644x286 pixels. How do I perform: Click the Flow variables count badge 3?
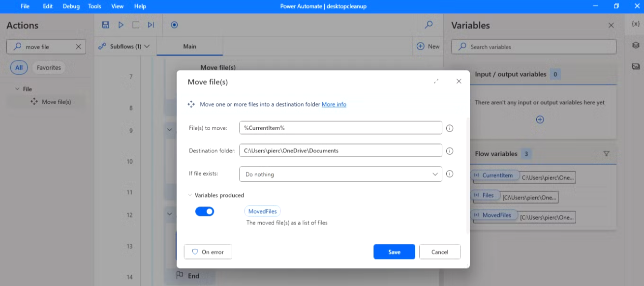pyautogui.click(x=526, y=154)
